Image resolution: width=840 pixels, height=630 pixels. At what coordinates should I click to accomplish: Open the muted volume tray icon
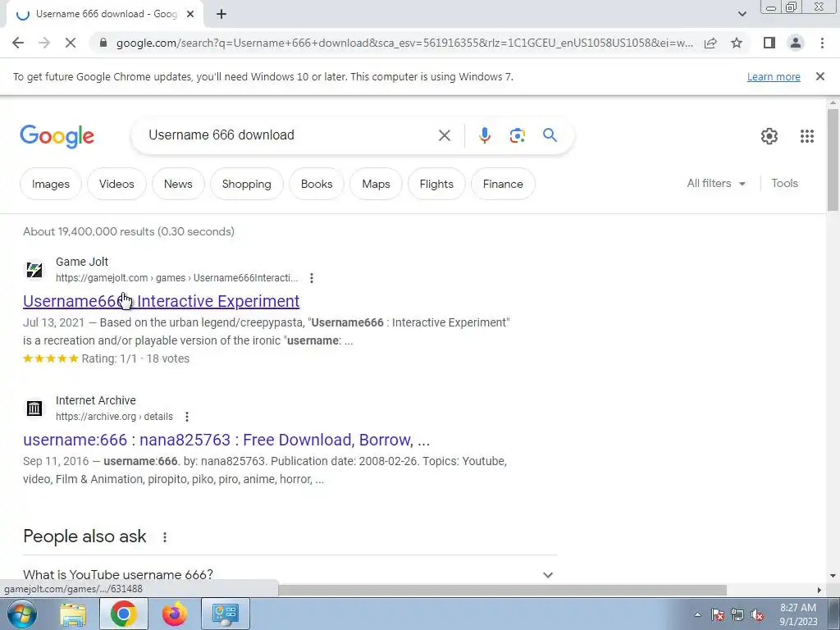pos(757,614)
